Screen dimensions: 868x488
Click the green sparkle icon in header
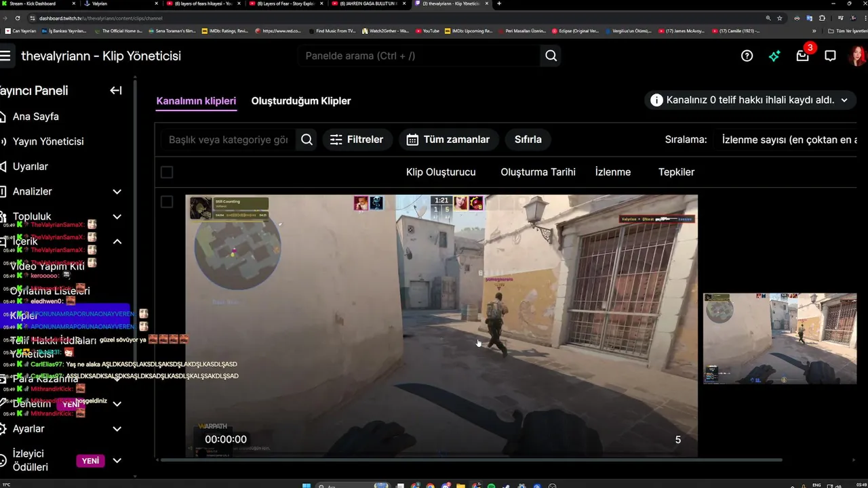coord(774,56)
